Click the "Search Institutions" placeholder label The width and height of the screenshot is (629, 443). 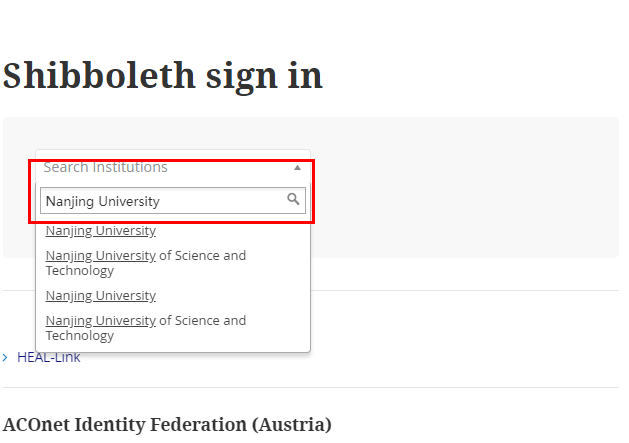(x=105, y=168)
